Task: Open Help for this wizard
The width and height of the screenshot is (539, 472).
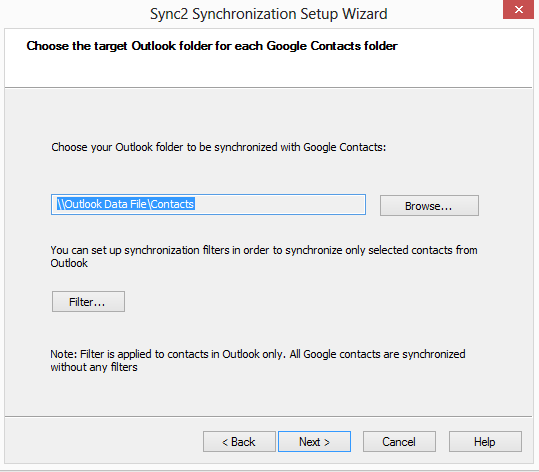Action: tap(485, 441)
